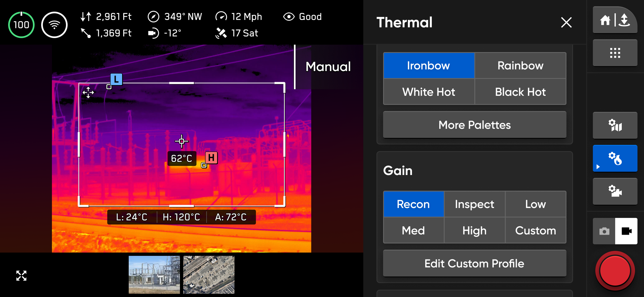Select Low gain mode
Viewport: 644px width, 297px height.
coord(536,204)
